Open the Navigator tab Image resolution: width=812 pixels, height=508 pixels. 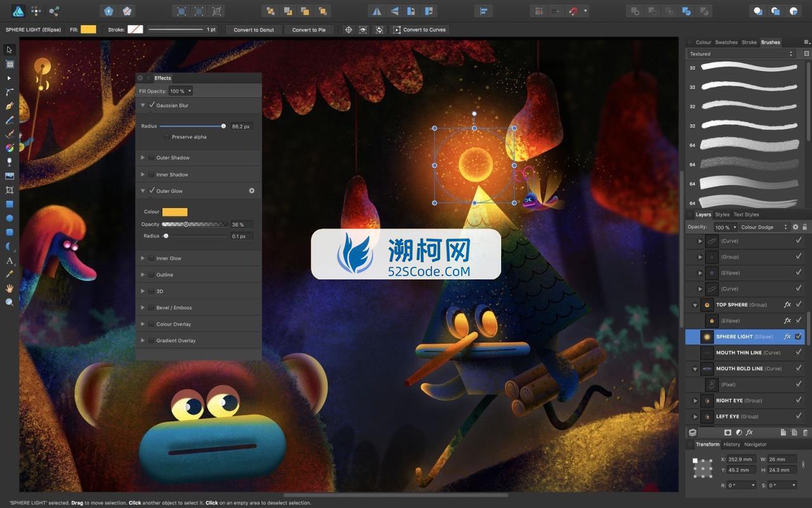[755, 444]
